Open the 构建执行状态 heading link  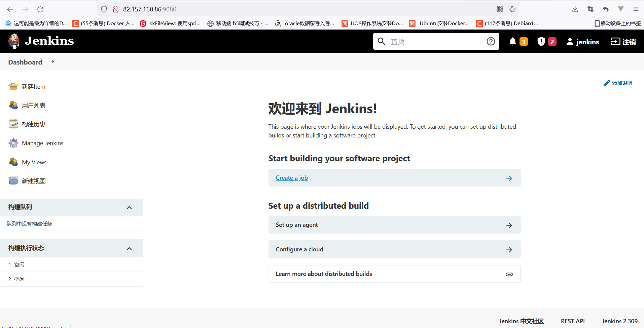(26, 248)
